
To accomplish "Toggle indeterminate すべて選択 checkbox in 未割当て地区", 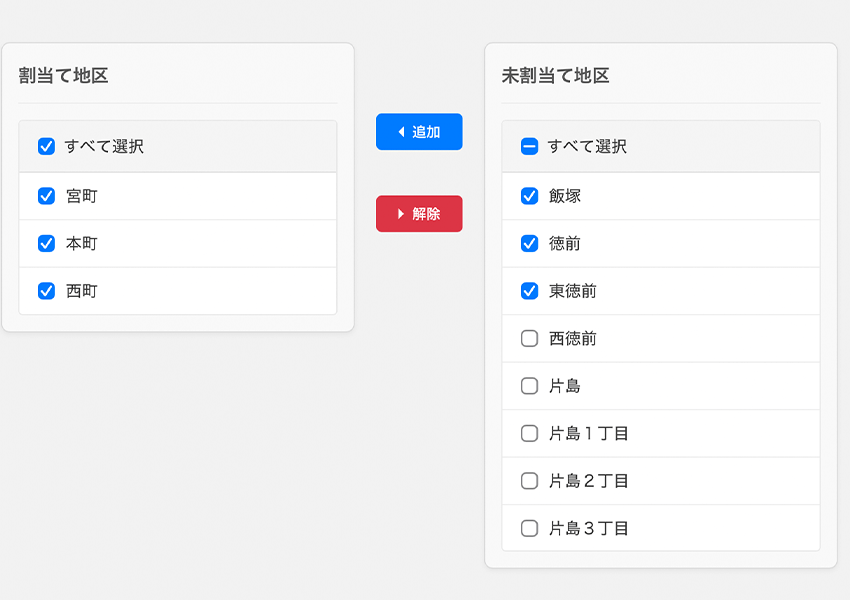I will 530,147.
